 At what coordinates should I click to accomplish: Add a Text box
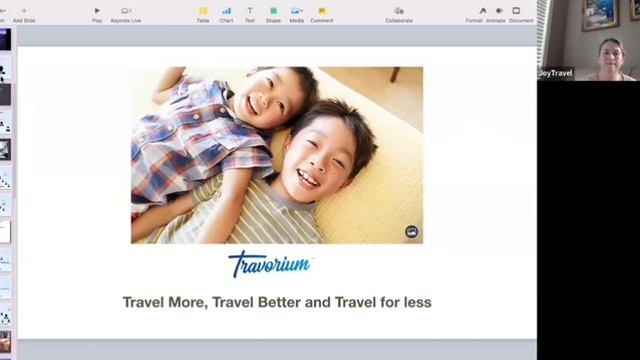[x=250, y=15]
